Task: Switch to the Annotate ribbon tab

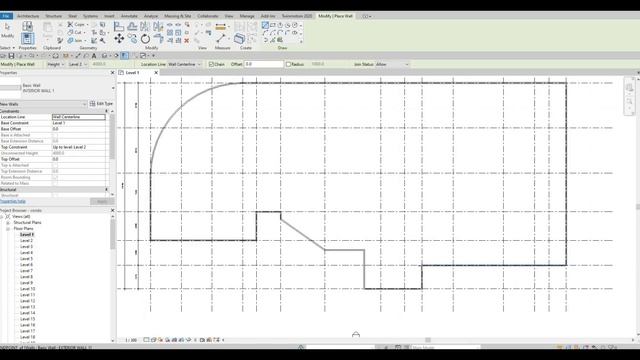Action: coord(129,16)
